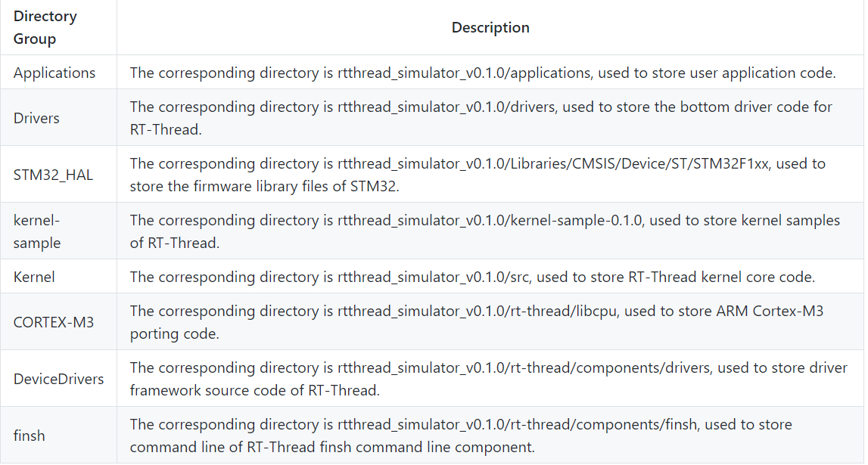
Task: Click the rt-thread/components/finsh path text
Action: 499,425
